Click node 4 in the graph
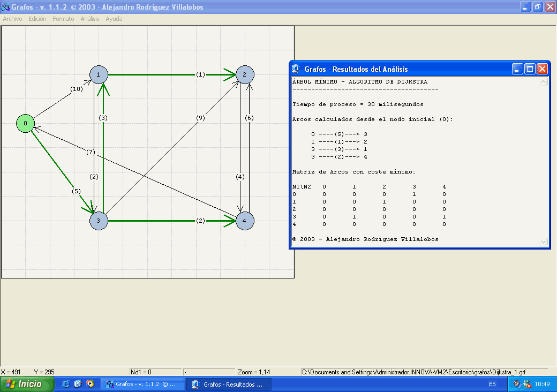This screenshot has height=392, width=557. tap(245, 220)
